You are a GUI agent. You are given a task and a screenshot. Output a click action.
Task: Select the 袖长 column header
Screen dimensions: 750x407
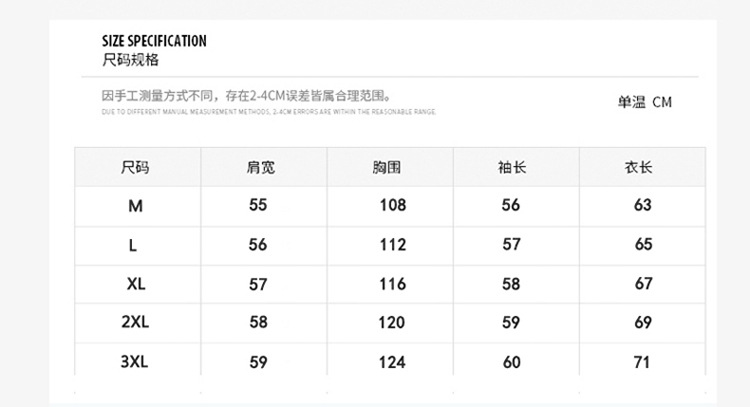512,167
